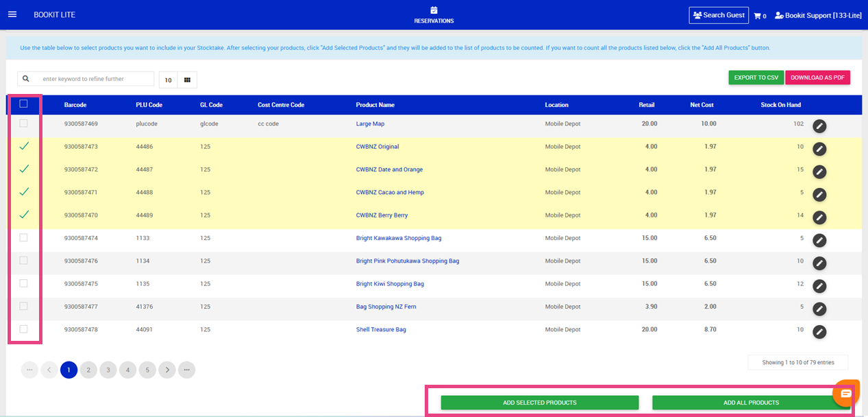Edit Bright Kiwi Shopping Bag row

point(819,286)
